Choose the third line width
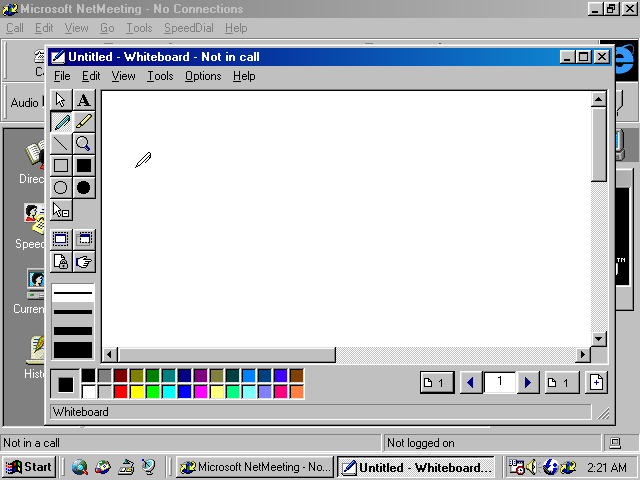This screenshot has height=480, width=640. click(73, 331)
